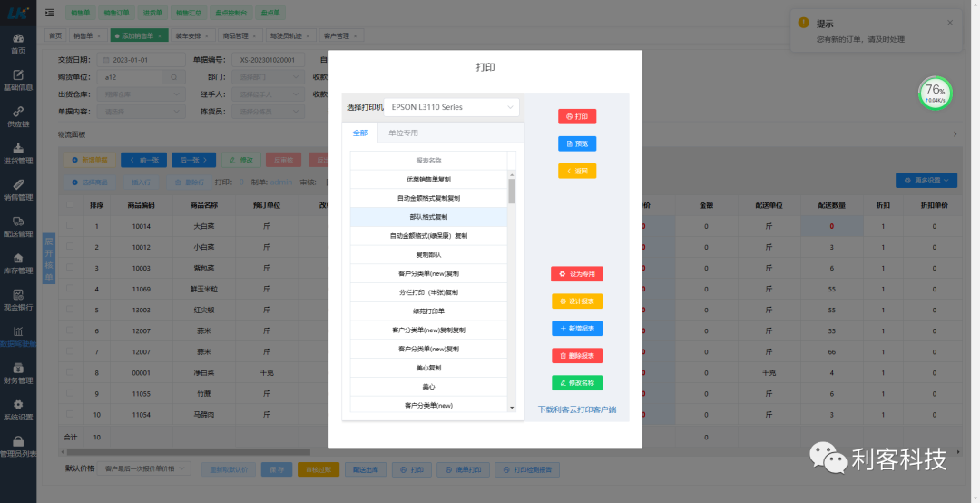Image resolution: width=980 pixels, height=503 pixels.
Task: Check the select-all checkbox in table header
Action: 70,205
